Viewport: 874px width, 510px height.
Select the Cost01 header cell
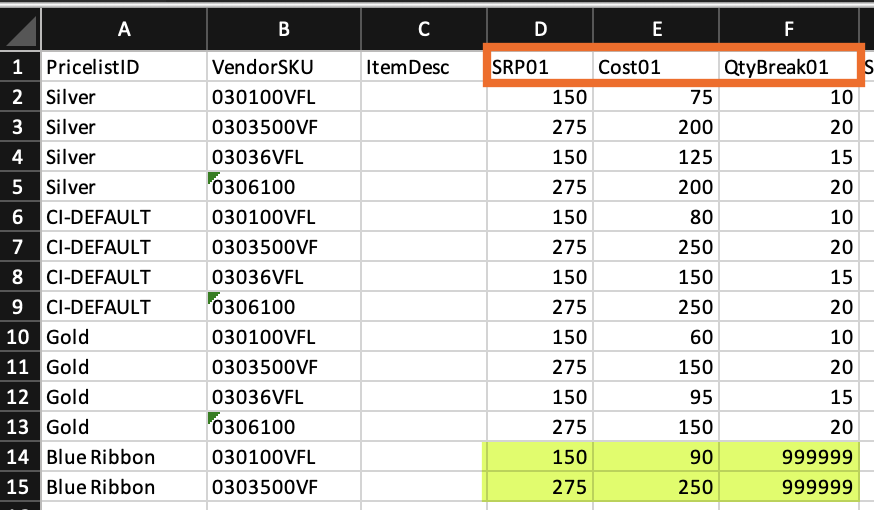pos(656,67)
